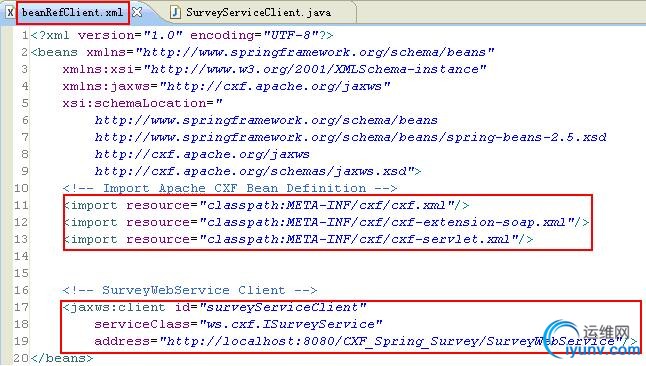Click the xmlns:jaxws attribute line
The height and width of the screenshot is (366, 646).
tap(226, 86)
